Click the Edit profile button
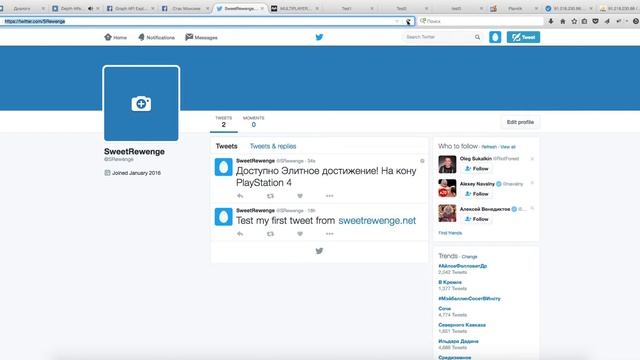Viewport: 640px width, 360px height. [520, 122]
